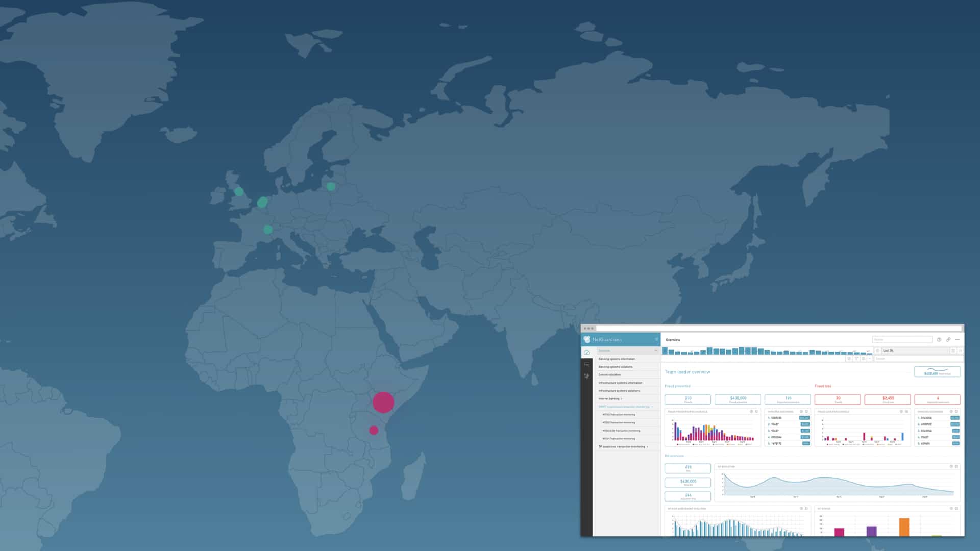Open Banking systems violations from the sidebar
Viewport: 980px width, 551px height.
pos(617,367)
